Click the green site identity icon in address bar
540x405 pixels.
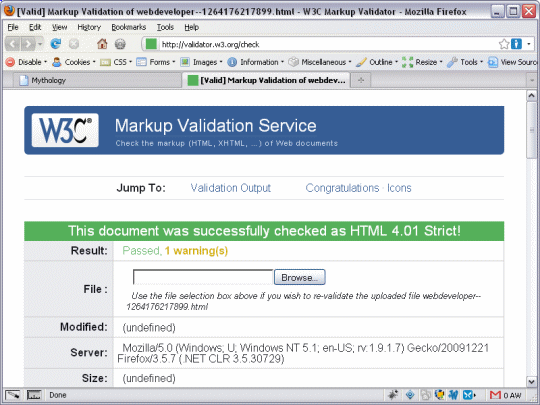click(x=151, y=44)
